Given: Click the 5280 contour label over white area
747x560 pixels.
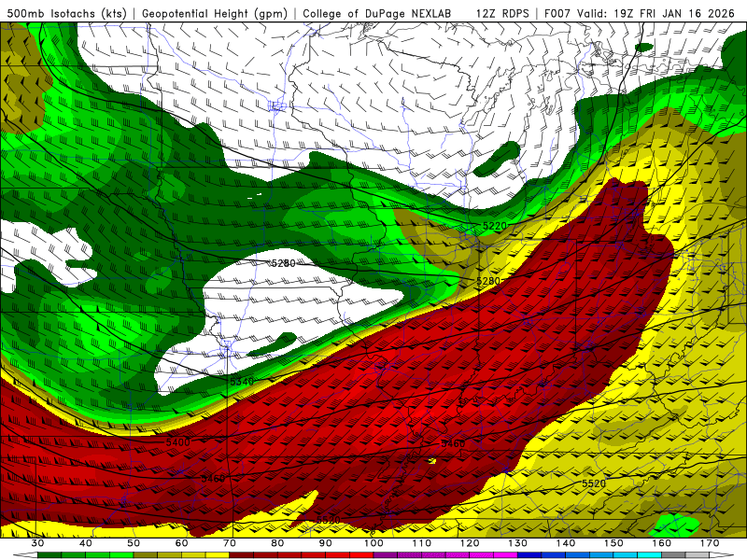Looking at the screenshot, I should click(x=284, y=263).
